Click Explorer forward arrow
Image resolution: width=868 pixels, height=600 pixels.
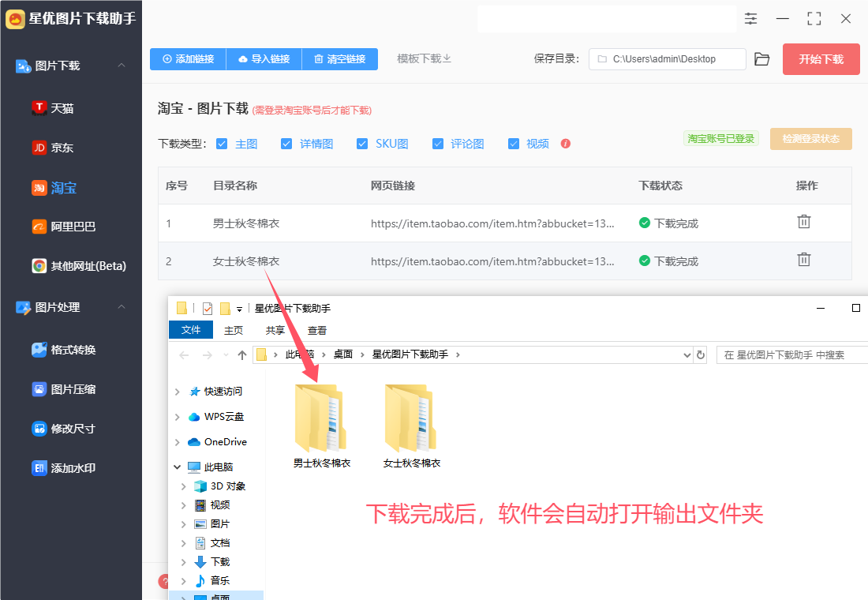point(207,354)
